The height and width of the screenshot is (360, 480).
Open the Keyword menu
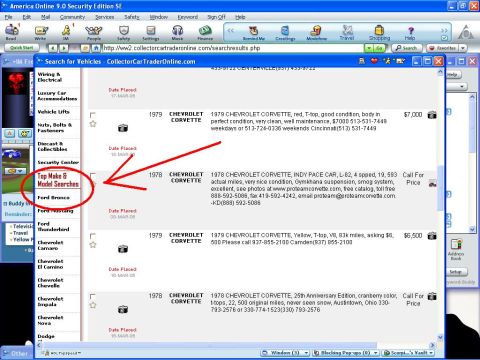coord(188,17)
